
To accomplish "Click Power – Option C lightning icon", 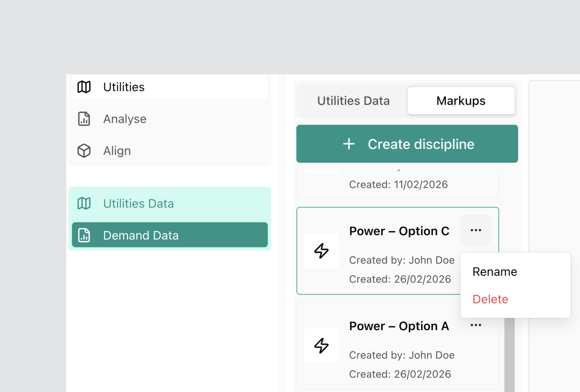I will pyautogui.click(x=321, y=251).
